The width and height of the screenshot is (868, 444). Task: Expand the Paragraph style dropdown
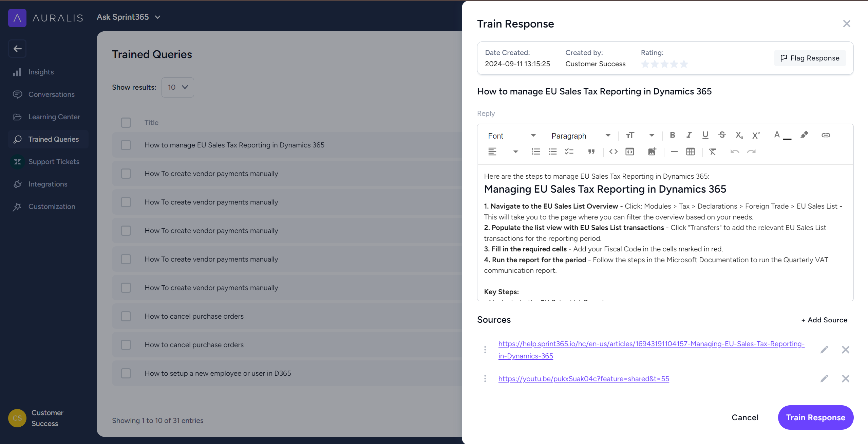click(x=607, y=135)
